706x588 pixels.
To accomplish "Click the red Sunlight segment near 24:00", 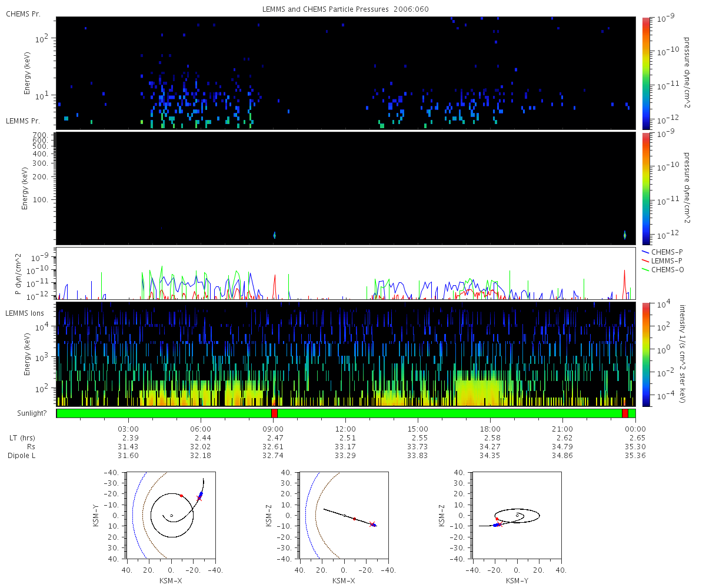I will pos(625,413).
